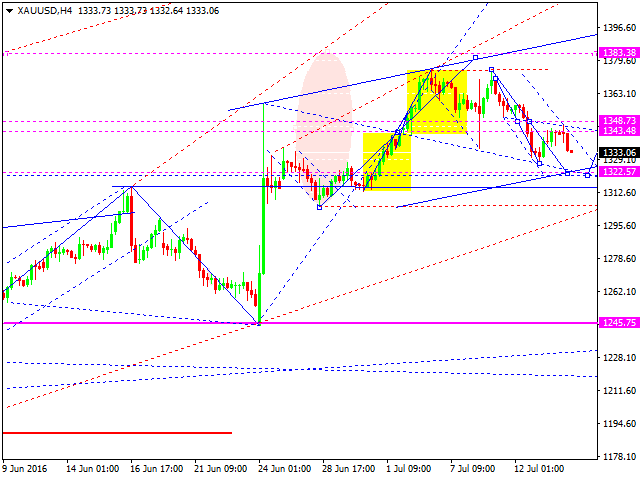Select the 1312.60 price axis value
The width and height of the screenshot is (640, 480).
point(619,192)
